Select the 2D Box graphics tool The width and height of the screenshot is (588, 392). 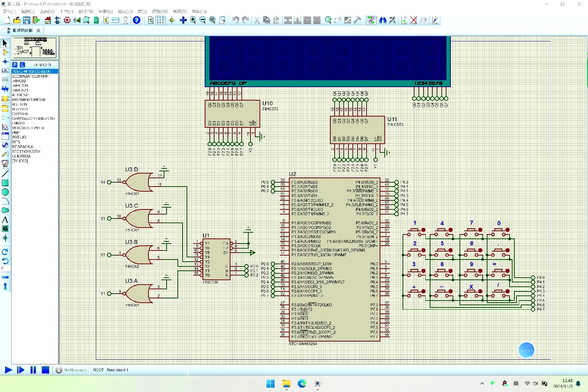click(5, 183)
